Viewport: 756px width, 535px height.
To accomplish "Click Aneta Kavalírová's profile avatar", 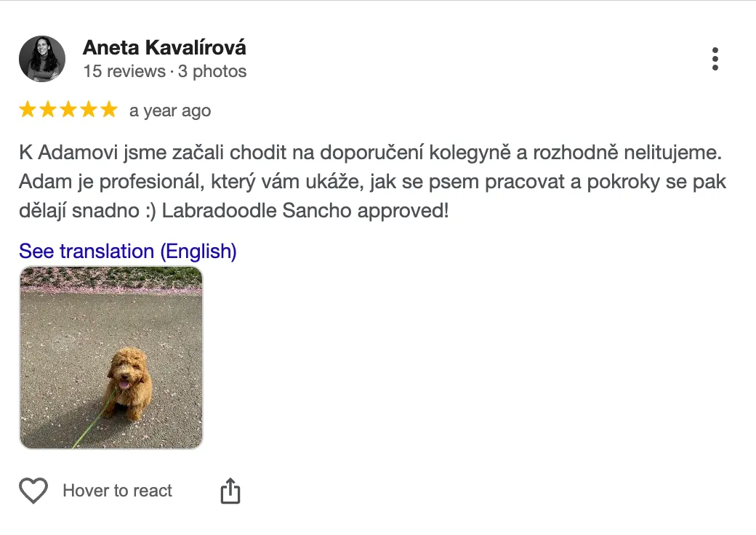I will coord(42,59).
